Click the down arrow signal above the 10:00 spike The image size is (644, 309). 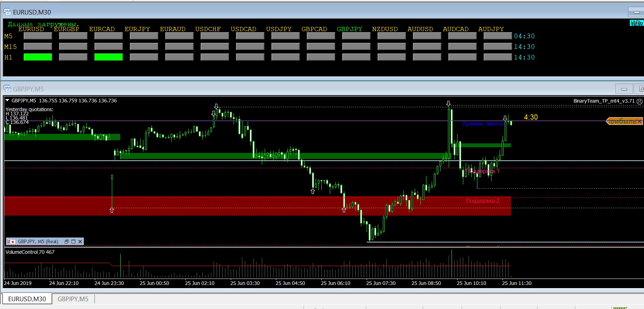(448, 104)
